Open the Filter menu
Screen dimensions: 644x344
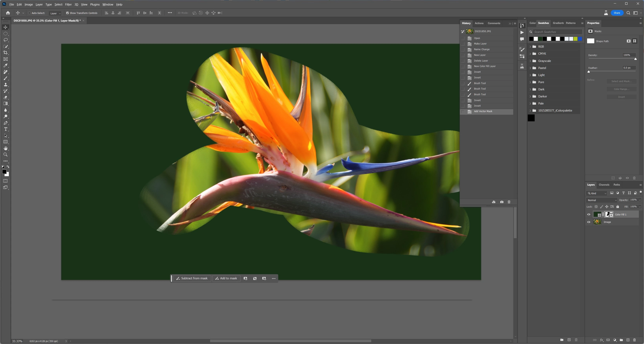coord(68,5)
